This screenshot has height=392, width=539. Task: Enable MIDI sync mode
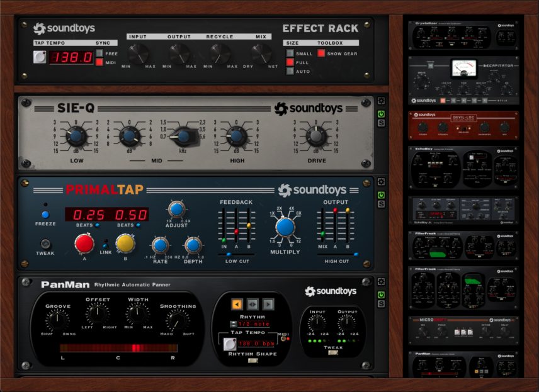point(99,62)
